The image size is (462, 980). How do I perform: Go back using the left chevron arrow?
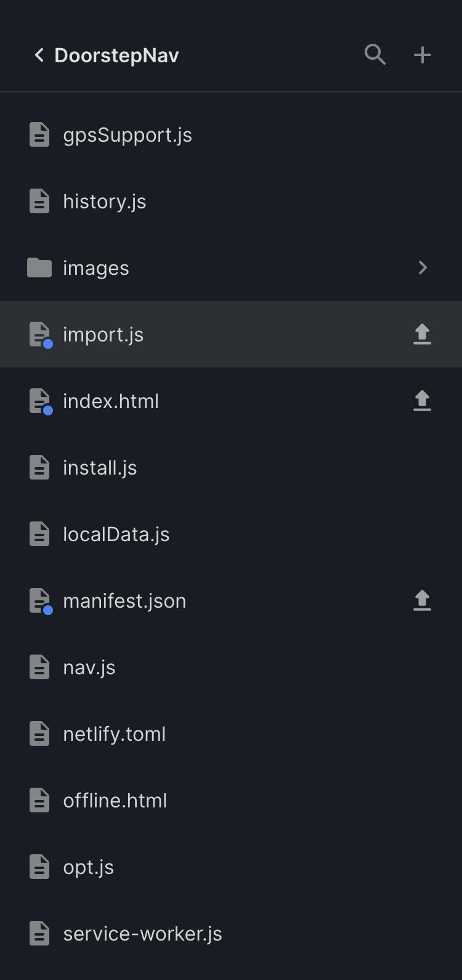point(39,55)
